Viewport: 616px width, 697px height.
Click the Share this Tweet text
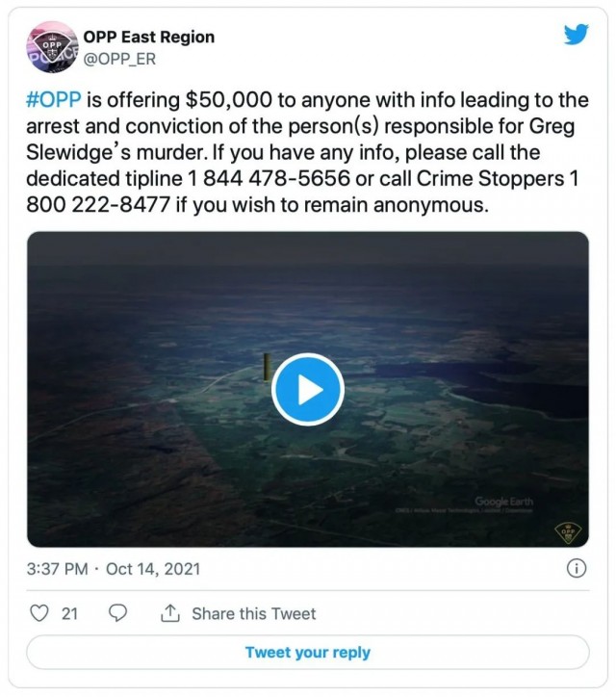pyautogui.click(x=253, y=613)
